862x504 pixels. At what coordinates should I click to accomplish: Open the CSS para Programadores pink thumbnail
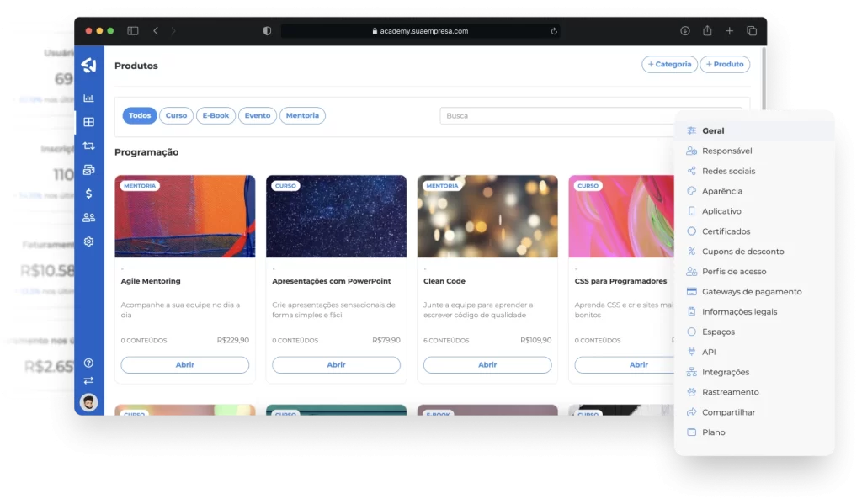pos(621,216)
